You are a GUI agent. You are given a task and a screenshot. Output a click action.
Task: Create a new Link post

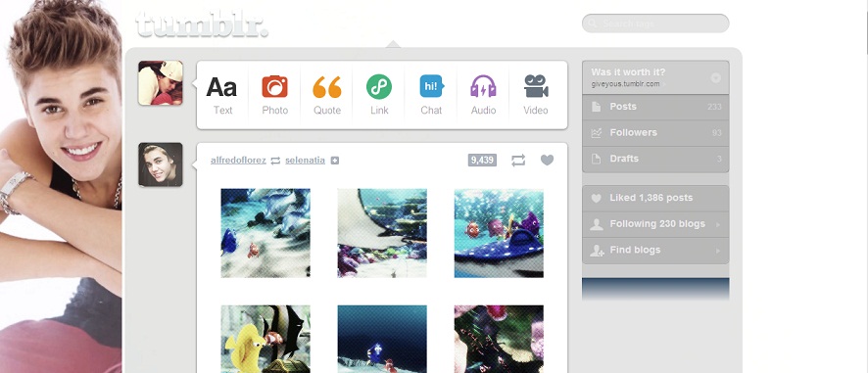[x=379, y=95]
